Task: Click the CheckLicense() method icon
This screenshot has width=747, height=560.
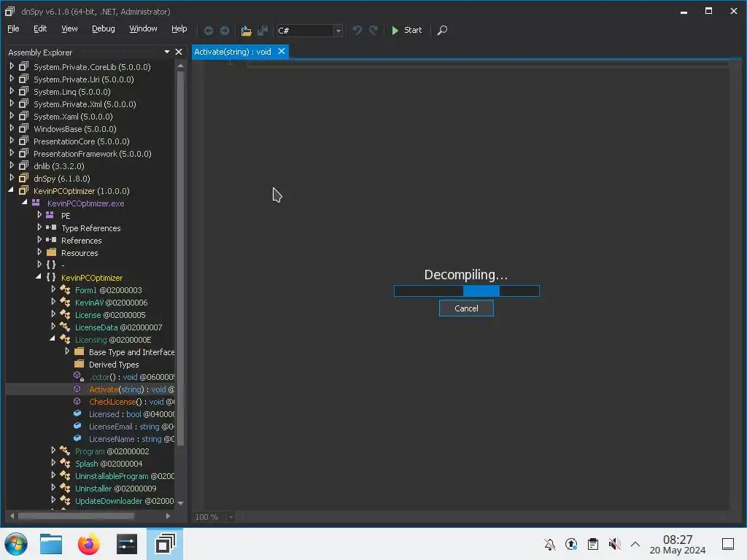Action: pos(77,402)
